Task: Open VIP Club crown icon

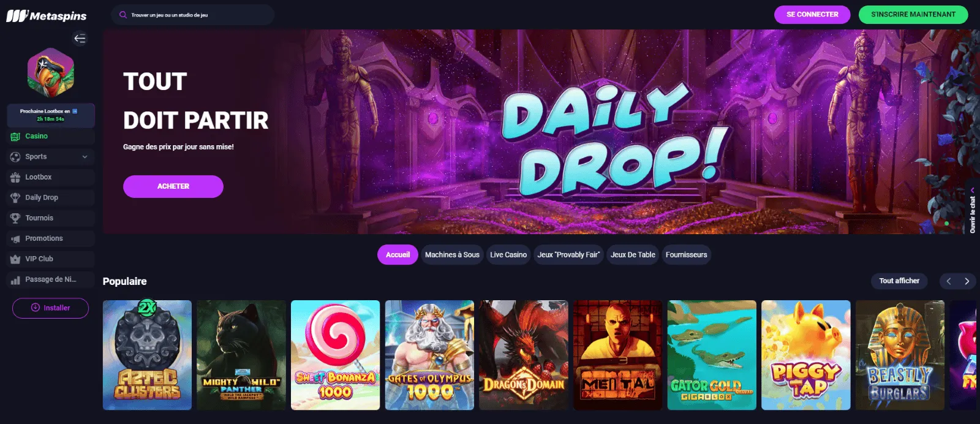Action: [x=15, y=259]
